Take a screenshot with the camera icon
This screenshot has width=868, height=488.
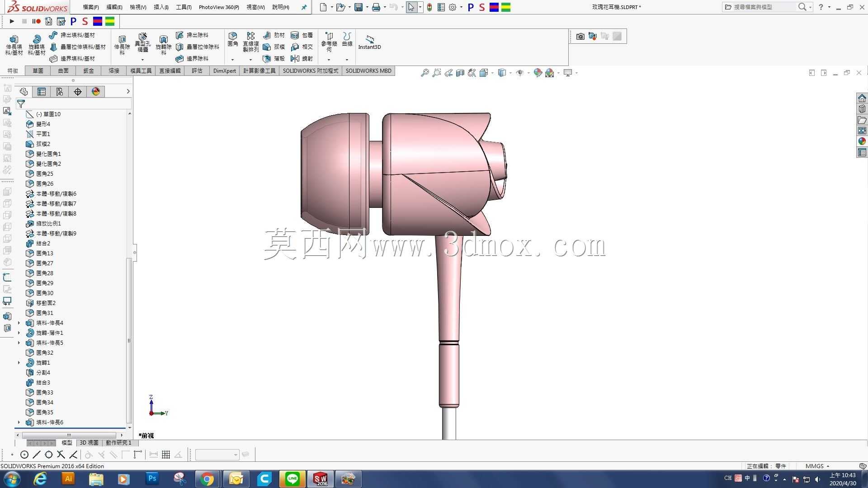580,36
